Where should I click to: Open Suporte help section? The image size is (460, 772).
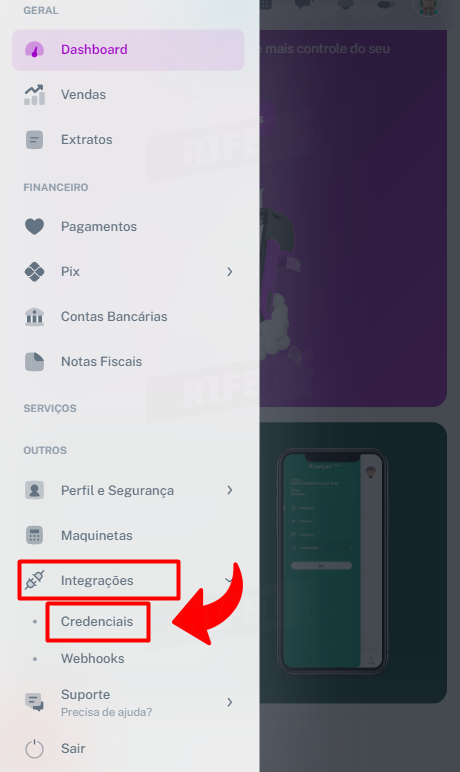[x=128, y=702]
